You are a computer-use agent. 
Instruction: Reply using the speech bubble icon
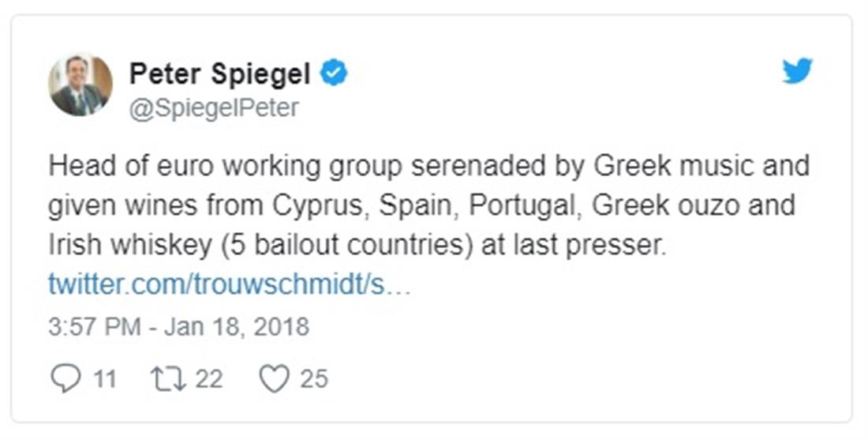[x=65, y=379]
